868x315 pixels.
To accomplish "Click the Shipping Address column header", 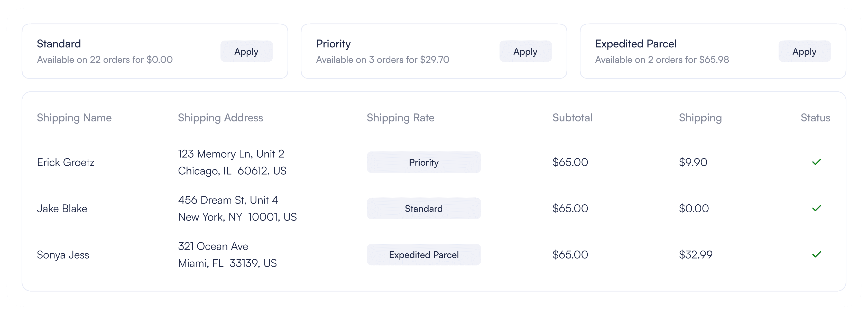I will [x=220, y=118].
